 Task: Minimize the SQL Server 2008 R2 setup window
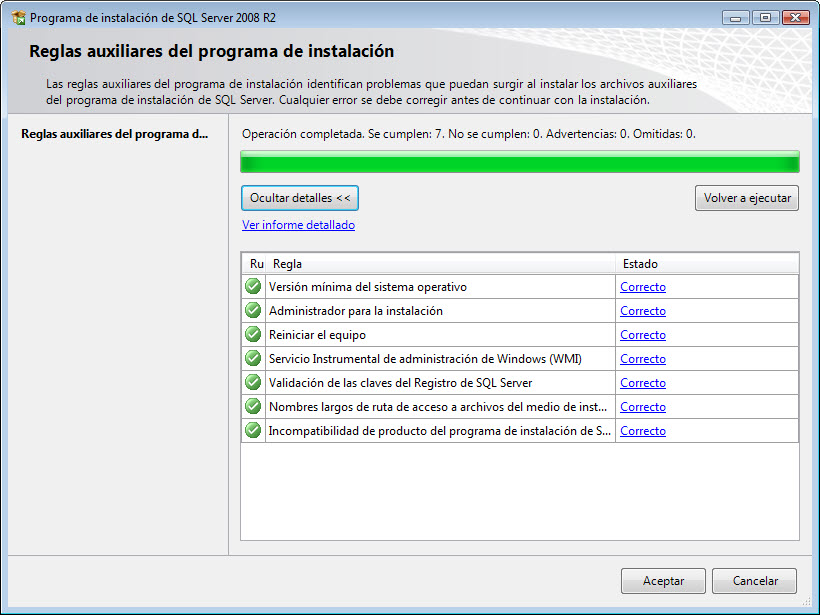tap(735, 18)
